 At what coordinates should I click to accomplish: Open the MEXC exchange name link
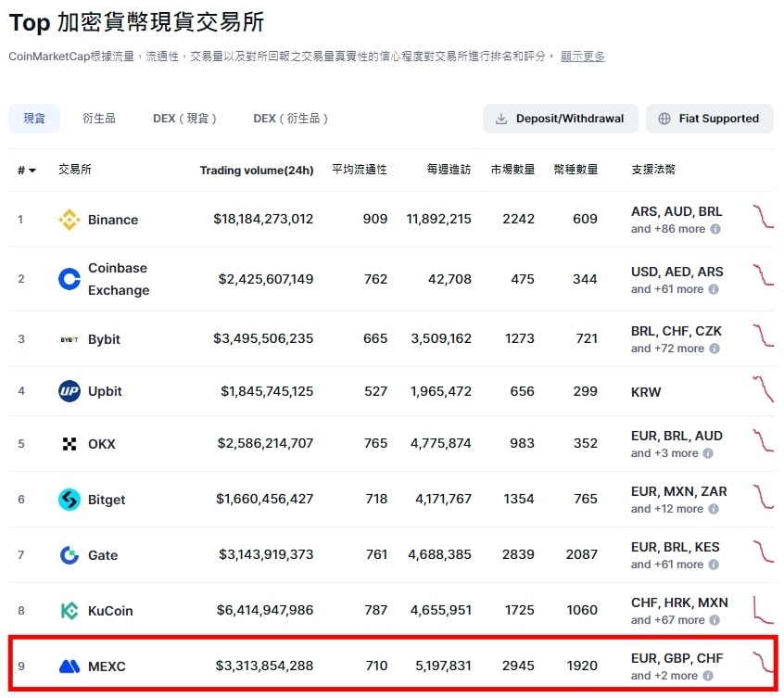(107, 666)
